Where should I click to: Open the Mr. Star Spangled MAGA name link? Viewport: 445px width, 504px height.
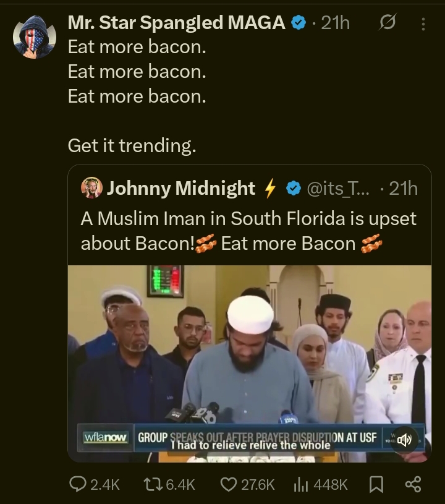point(176,23)
